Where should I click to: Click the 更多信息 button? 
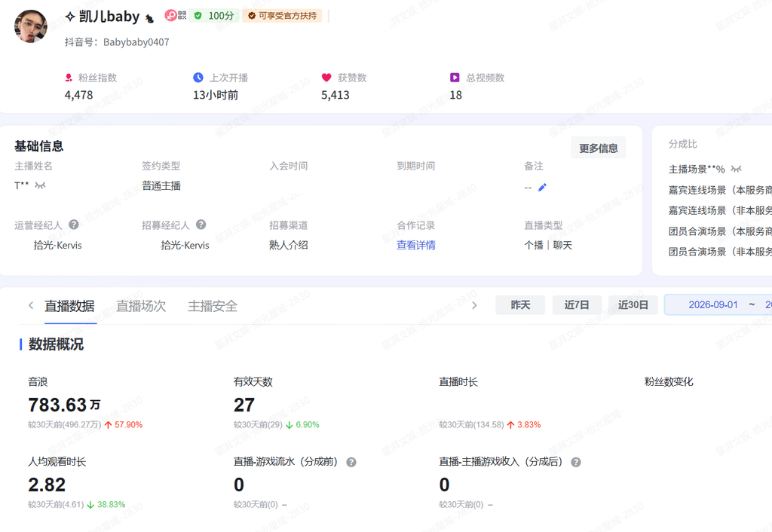click(x=598, y=148)
